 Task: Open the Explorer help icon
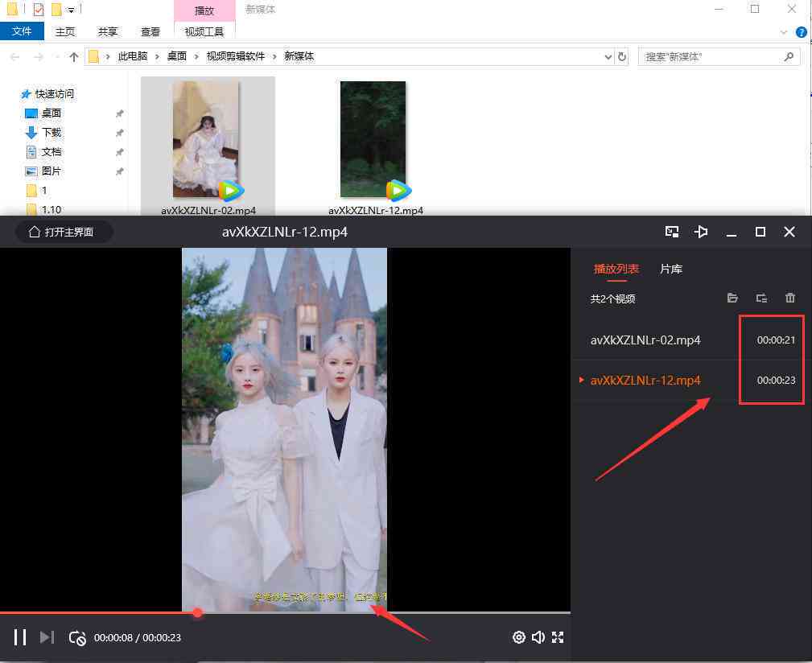(801, 32)
